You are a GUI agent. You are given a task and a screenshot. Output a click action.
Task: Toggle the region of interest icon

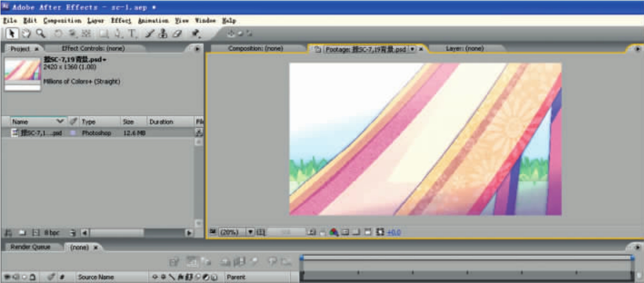(x=345, y=232)
